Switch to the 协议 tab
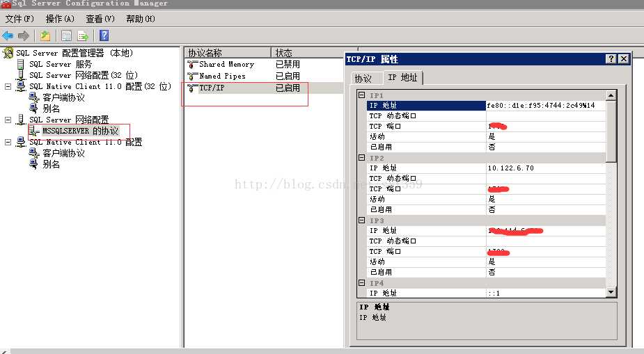Image resolution: width=644 pixels, height=354 pixels. point(363,79)
